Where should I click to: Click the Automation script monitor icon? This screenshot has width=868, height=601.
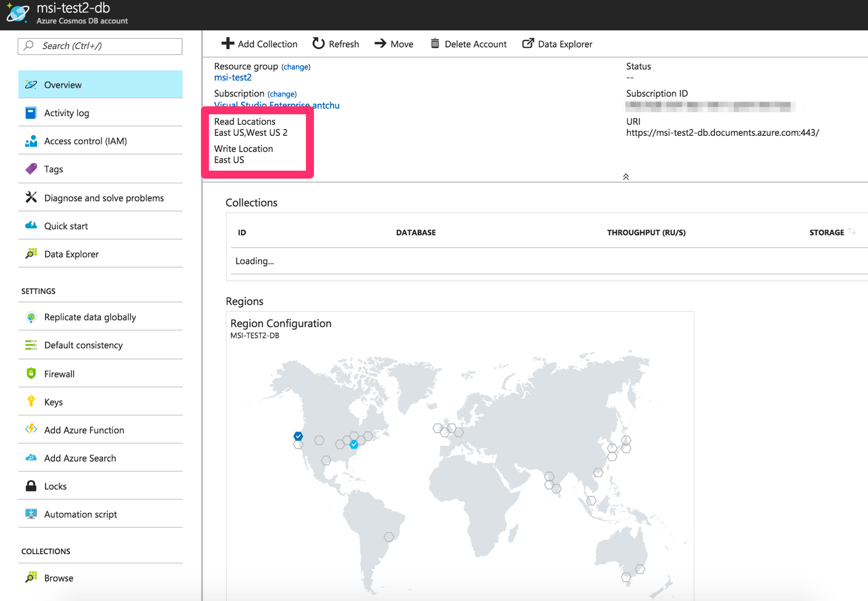[x=31, y=514]
